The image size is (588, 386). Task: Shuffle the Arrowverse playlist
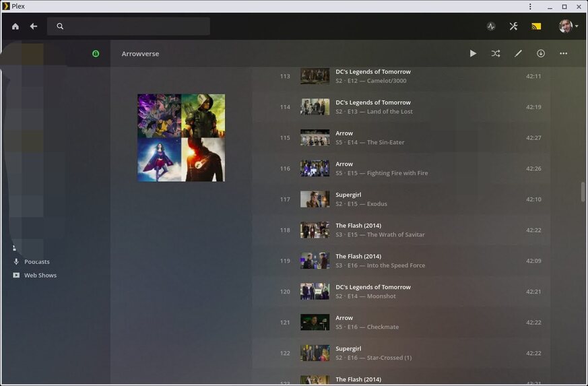click(496, 54)
